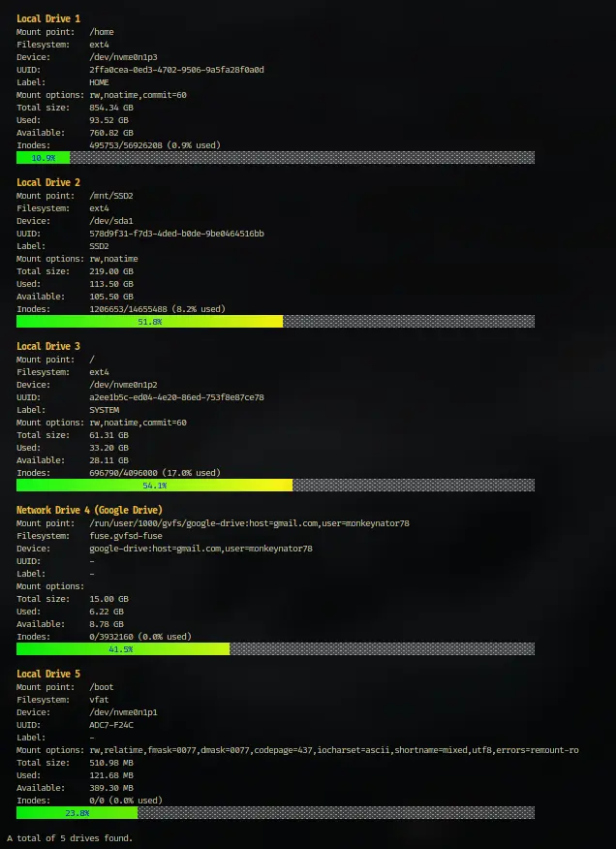Click the 61.31 GB total size value
The width and height of the screenshot is (616, 849).
(x=108, y=435)
